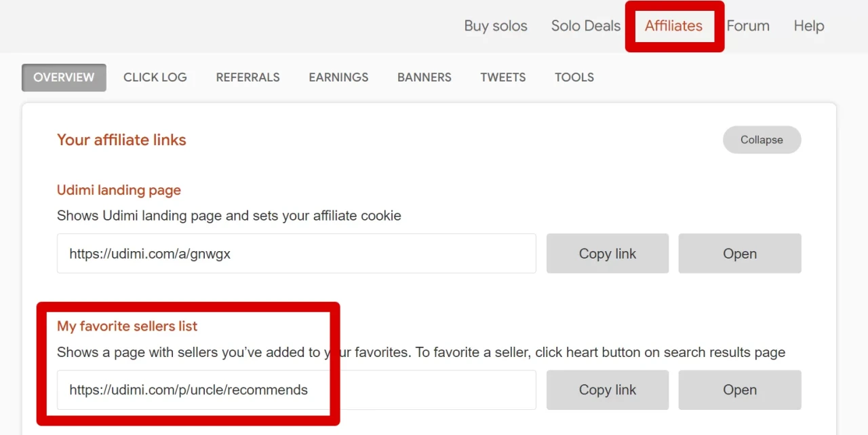
Task: Visit the Forum section
Action: 748,26
